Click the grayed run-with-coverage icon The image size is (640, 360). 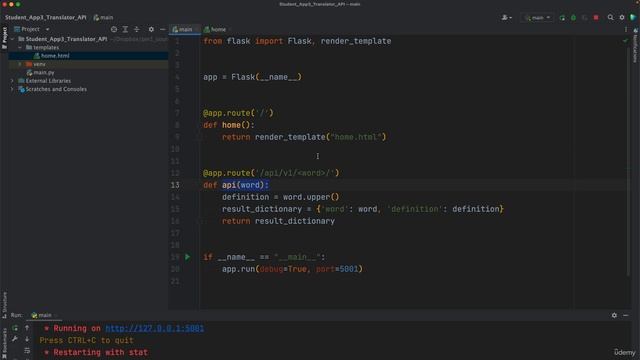(x=585, y=18)
